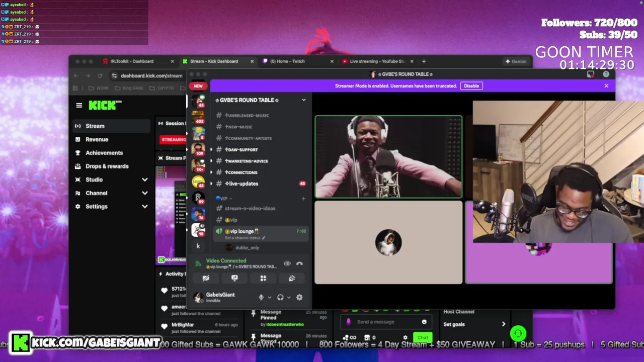Open Discord server with 76 badge

pos(198,214)
